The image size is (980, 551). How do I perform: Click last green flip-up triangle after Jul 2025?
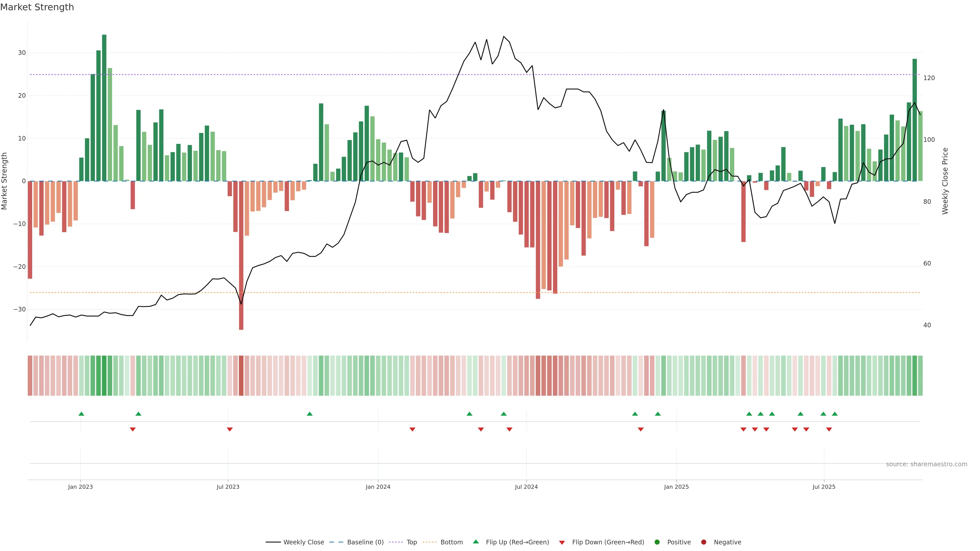(835, 414)
